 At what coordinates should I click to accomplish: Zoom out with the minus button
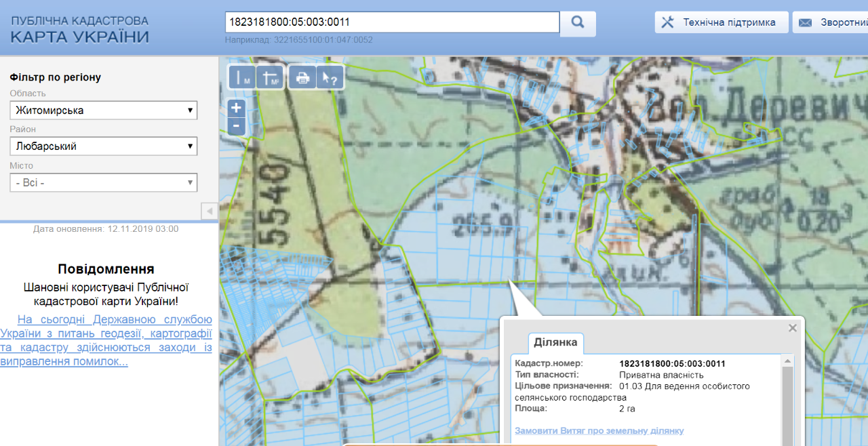(x=236, y=125)
